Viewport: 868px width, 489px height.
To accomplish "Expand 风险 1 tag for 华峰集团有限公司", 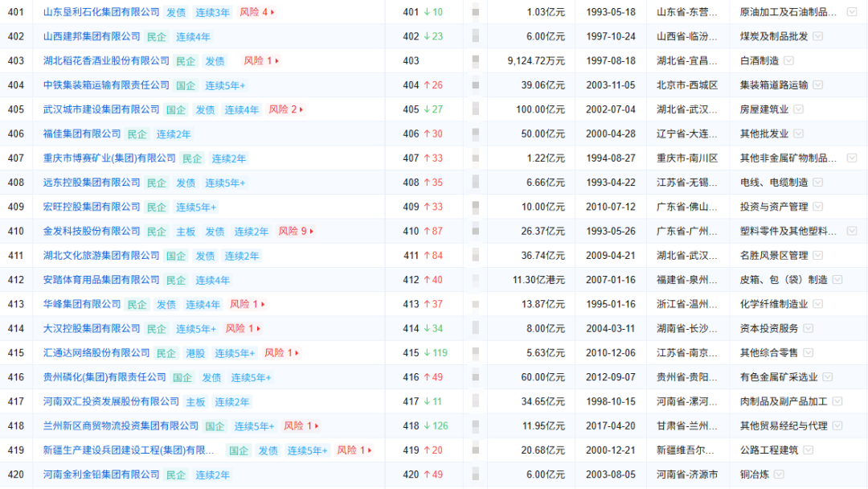I will [x=247, y=304].
